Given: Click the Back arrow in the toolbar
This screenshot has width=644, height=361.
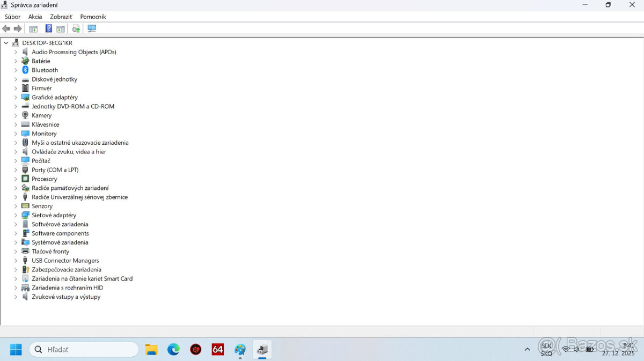Looking at the screenshot, I should click(6, 28).
